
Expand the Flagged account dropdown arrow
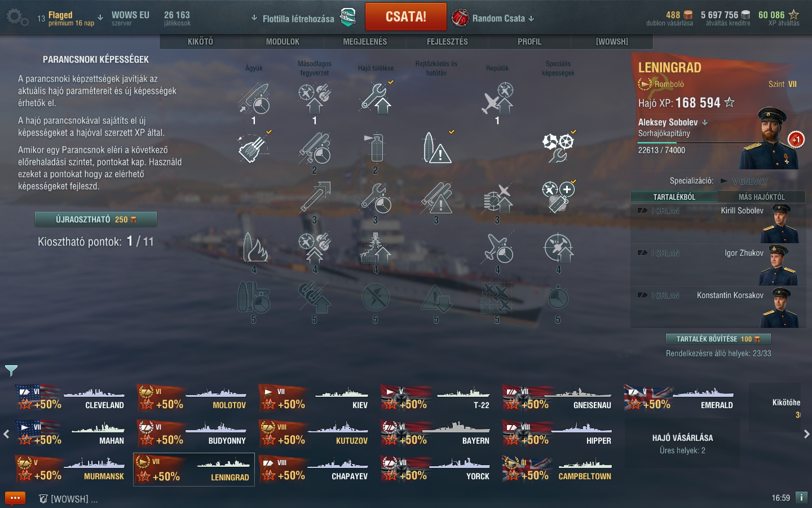100,17
